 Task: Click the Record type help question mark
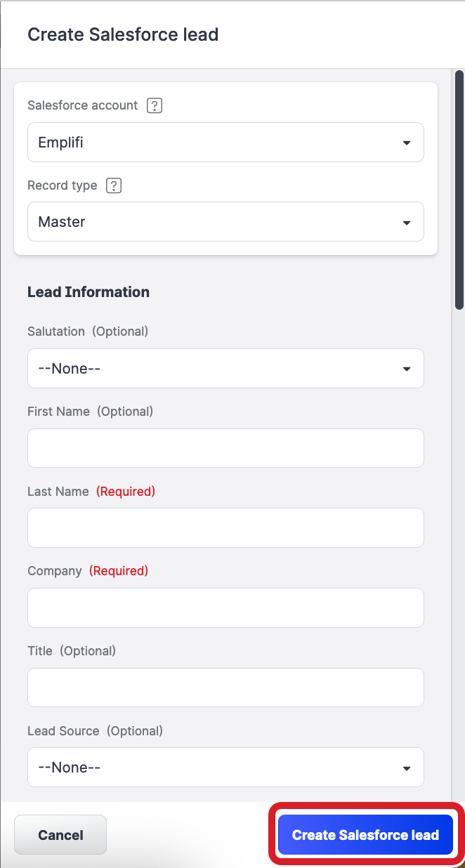click(x=114, y=185)
